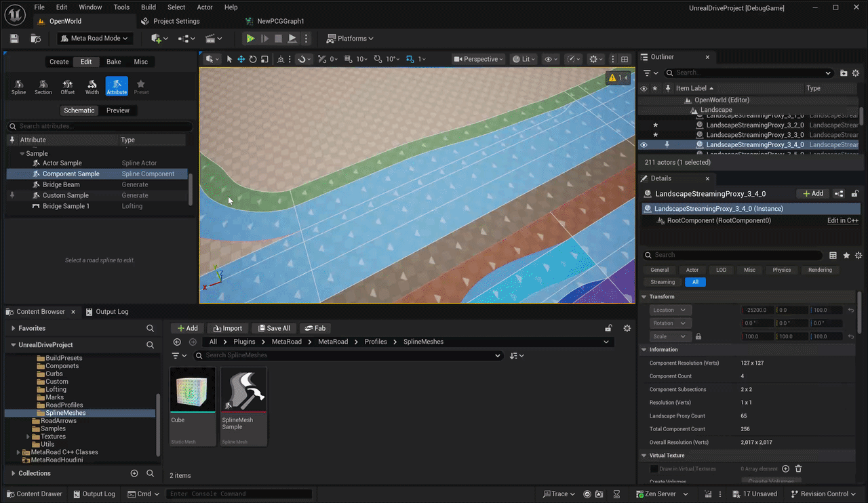Screen dimensions: 868x503
Task: Switch to the Preview tab
Action: pyautogui.click(x=118, y=110)
